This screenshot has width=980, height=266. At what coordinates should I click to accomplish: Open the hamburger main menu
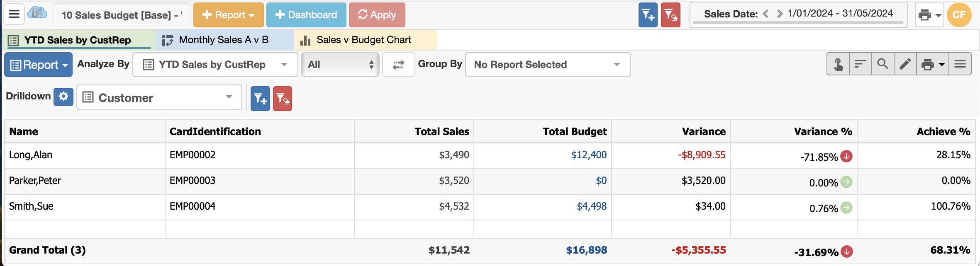pyautogui.click(x=14, y=14)
